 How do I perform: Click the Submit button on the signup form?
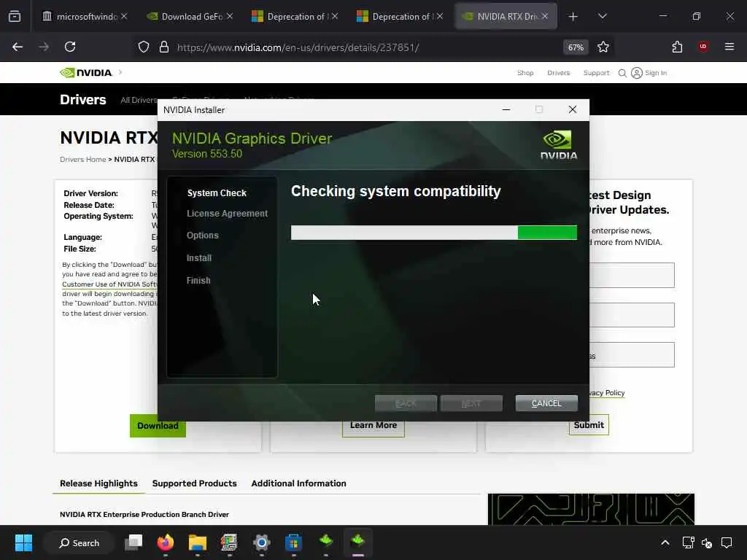coord(589,425)
